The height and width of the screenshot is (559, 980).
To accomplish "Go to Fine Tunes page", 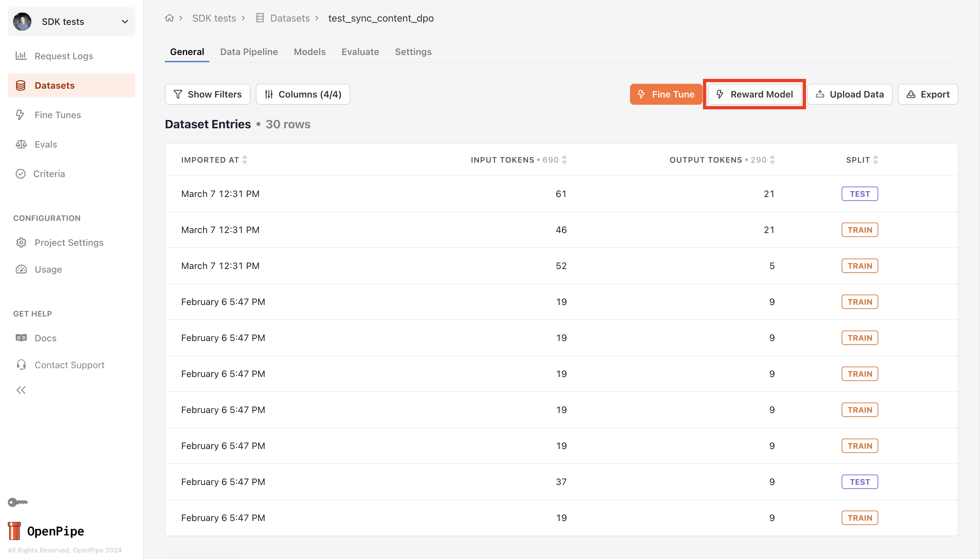I will 58,115.
